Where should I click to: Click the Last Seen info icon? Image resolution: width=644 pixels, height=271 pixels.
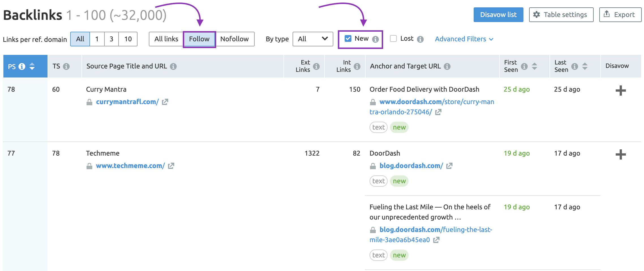pos(575,66)
